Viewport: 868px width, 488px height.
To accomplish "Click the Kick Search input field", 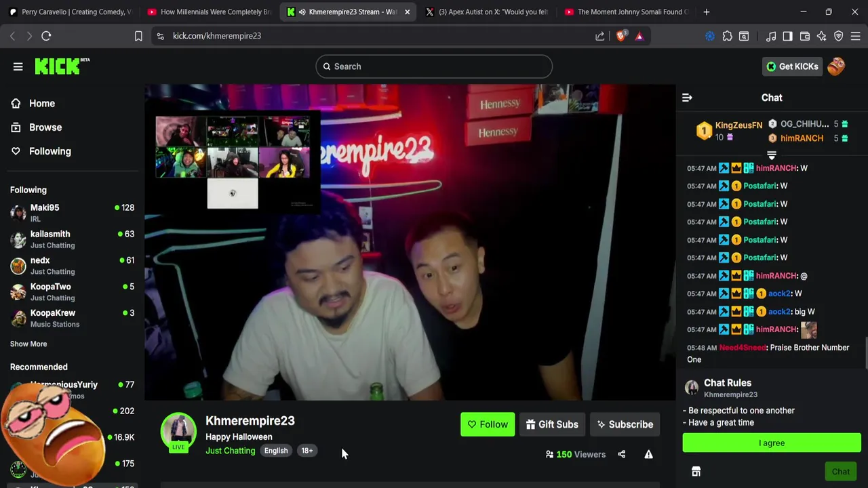I will click(x=434, y=66).
